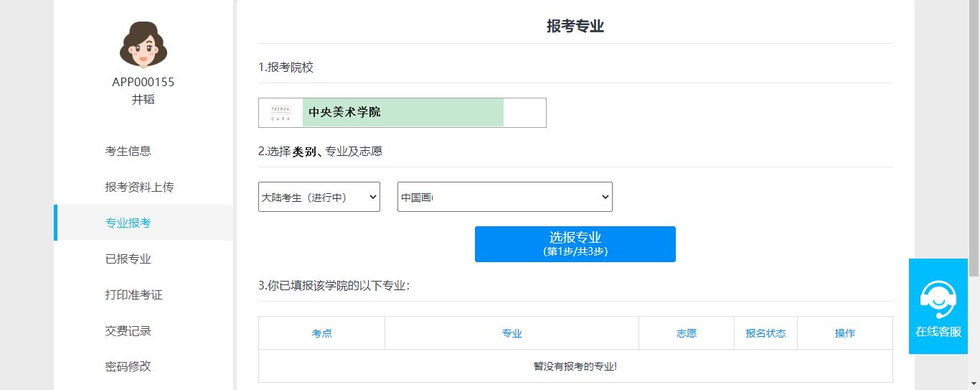This screenshot has height=390, width=980.
Task: Click the 专业 table column header
Action: (512, 333)
